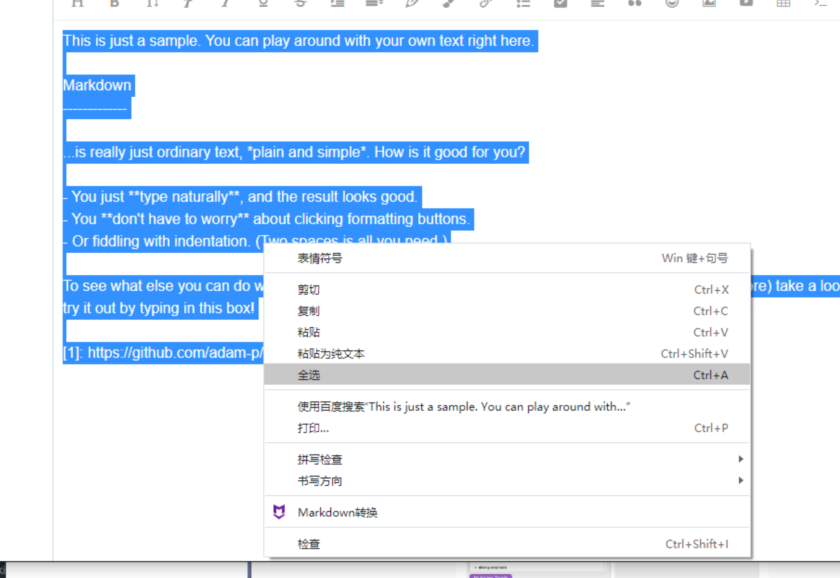
Task: Click the strikethrough toolbar icon
Action: pos(300,3)
